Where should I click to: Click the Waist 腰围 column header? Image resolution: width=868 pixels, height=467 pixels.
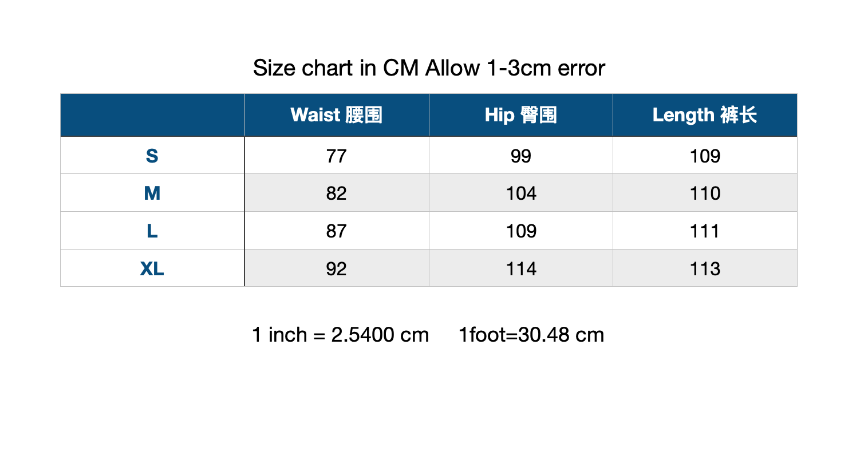(336, 115)
